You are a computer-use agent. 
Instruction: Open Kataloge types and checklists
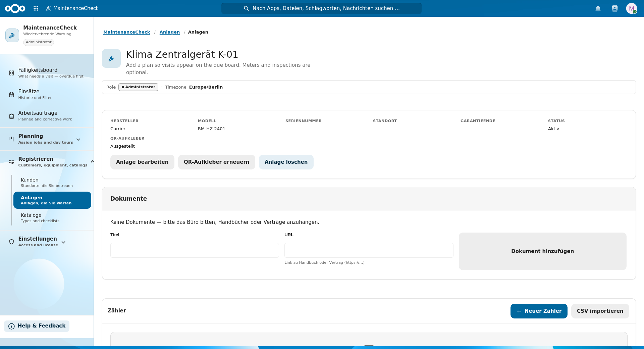[52, 218]
